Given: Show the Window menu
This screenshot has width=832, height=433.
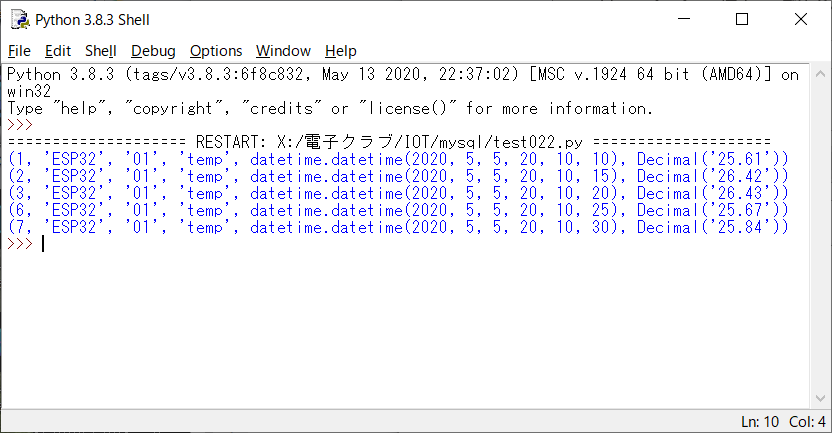Looking at the screenshot, I should coord(283,51).
